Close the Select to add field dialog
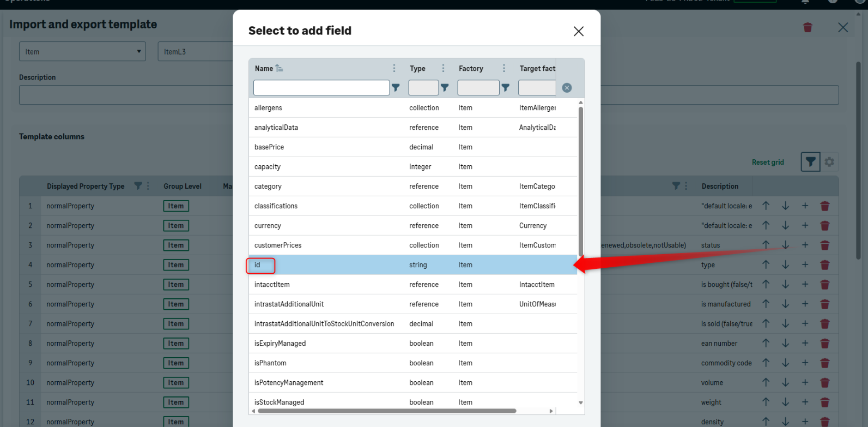This screenshot has height=427, width=868. (579, 31)
